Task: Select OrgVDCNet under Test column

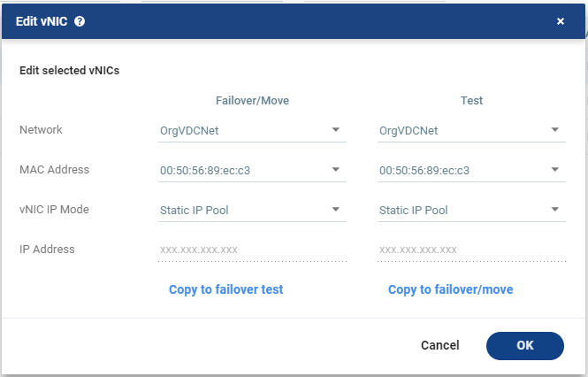Action: 409,131
